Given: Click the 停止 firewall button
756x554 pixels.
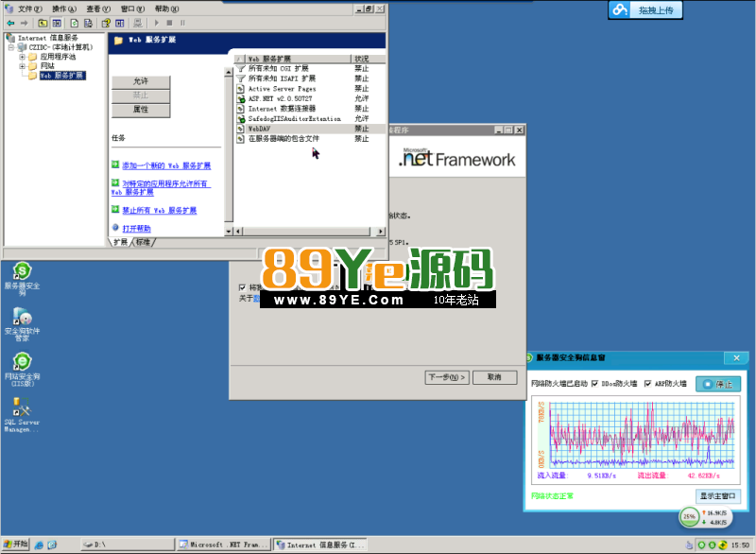Looking at the screenshot, I should 718,384.
